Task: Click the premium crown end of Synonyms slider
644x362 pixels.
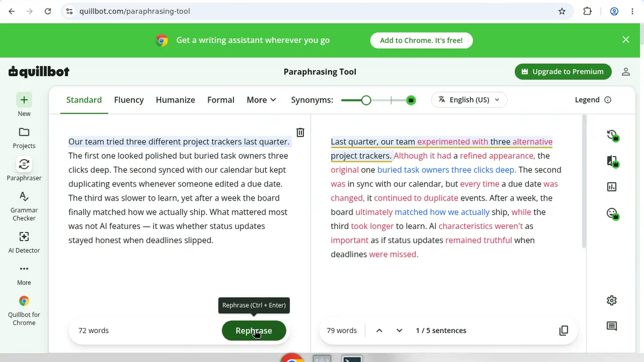Action: click(x=411, y=100)
